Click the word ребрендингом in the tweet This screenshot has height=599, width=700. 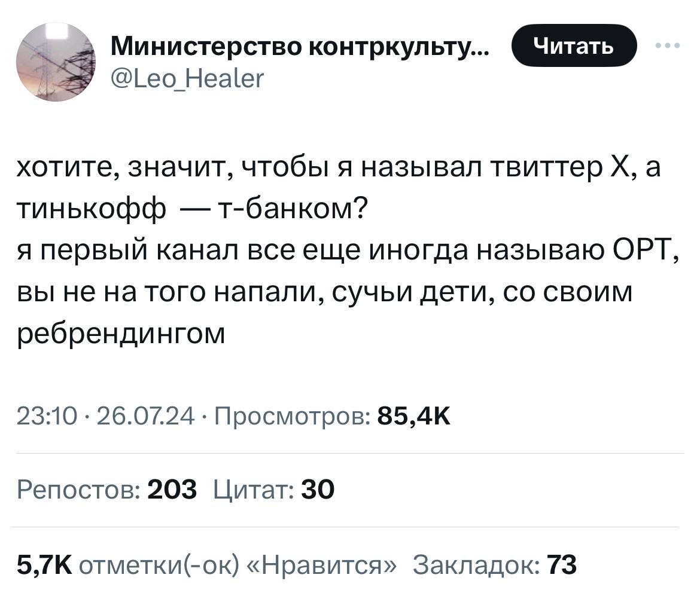[x=120, y=334]
